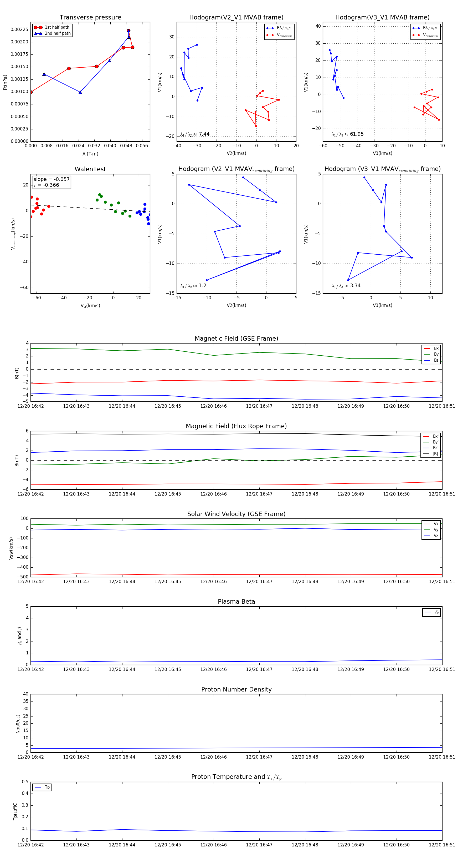Click 'Hodogram (V2_V1 MVAV remaining frame)' title
The width and height of the screenshot is (473, 868).
(236, 169)
